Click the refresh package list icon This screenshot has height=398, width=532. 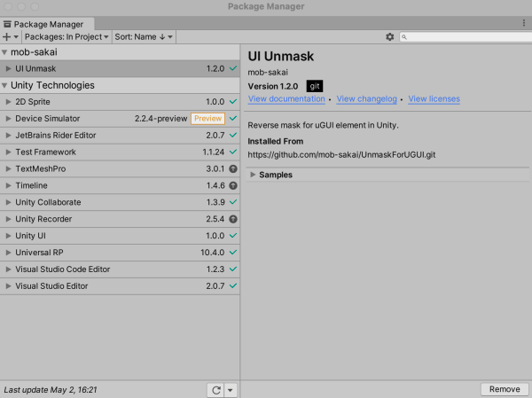pyautogui.click(x=216, y=390)
